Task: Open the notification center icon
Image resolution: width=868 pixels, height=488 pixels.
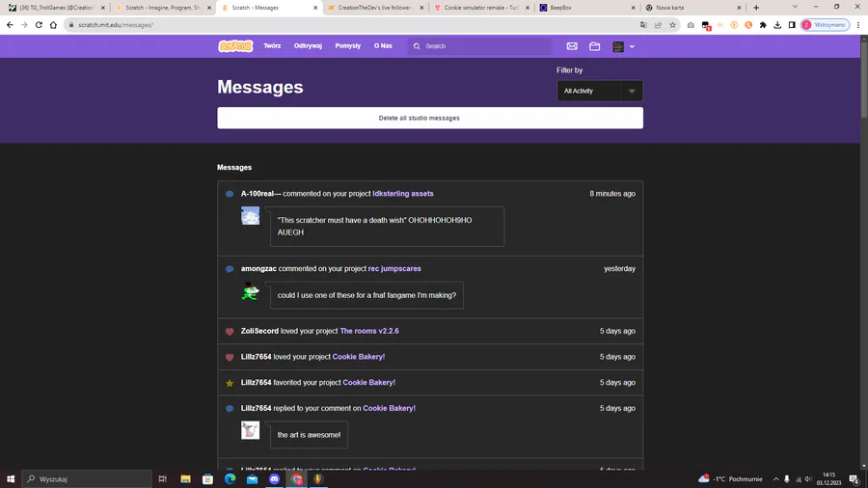Action: tap(854, 479)
